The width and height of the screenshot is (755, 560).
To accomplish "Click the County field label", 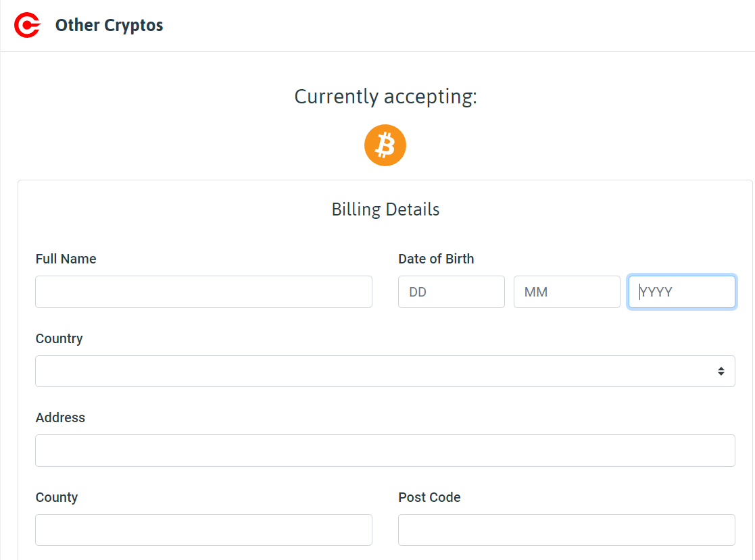I will coord(57,497).
